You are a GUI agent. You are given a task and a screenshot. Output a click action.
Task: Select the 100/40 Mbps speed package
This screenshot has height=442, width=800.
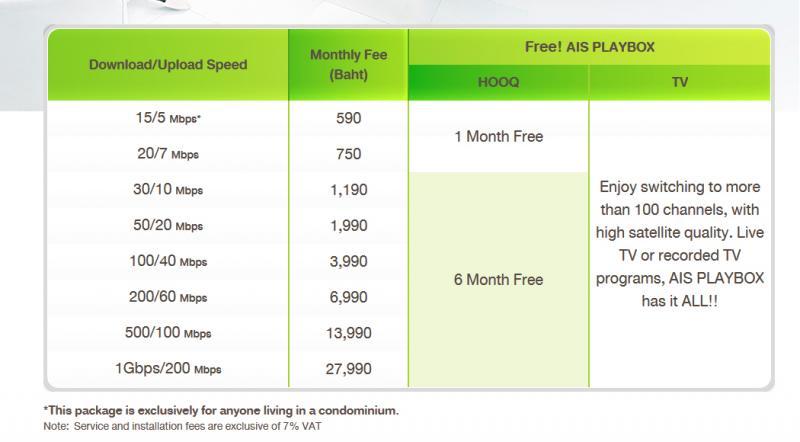(167, 262)
